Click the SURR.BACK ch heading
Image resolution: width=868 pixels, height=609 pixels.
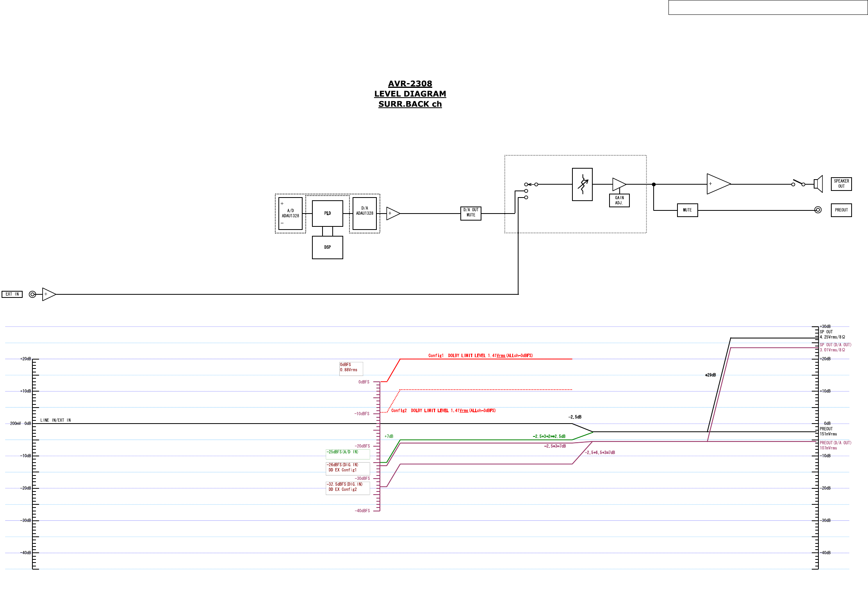tap(410, 104)
